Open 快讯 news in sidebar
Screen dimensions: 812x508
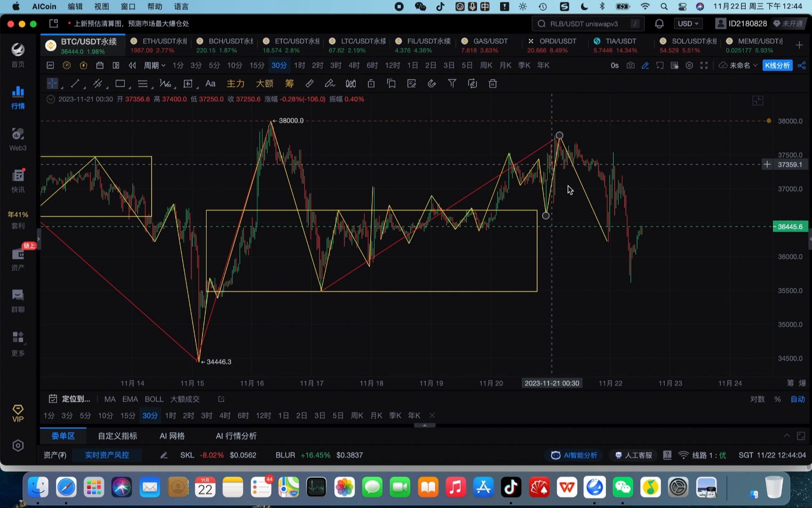click(18, 181)
